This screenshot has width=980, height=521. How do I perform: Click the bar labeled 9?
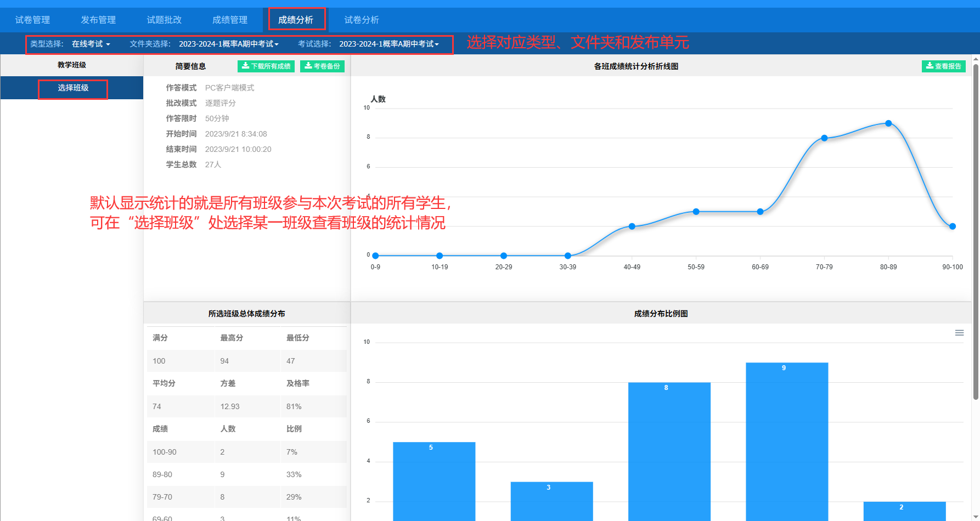787,441
